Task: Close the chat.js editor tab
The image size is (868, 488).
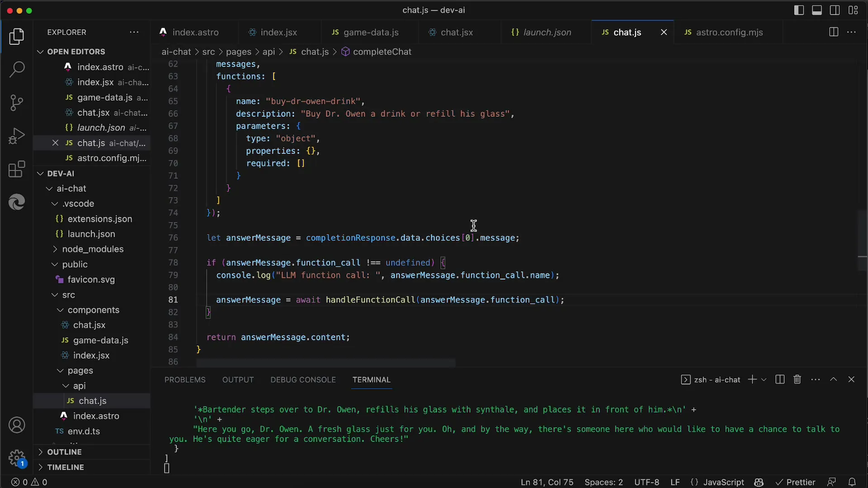Action: pos(663,32)
